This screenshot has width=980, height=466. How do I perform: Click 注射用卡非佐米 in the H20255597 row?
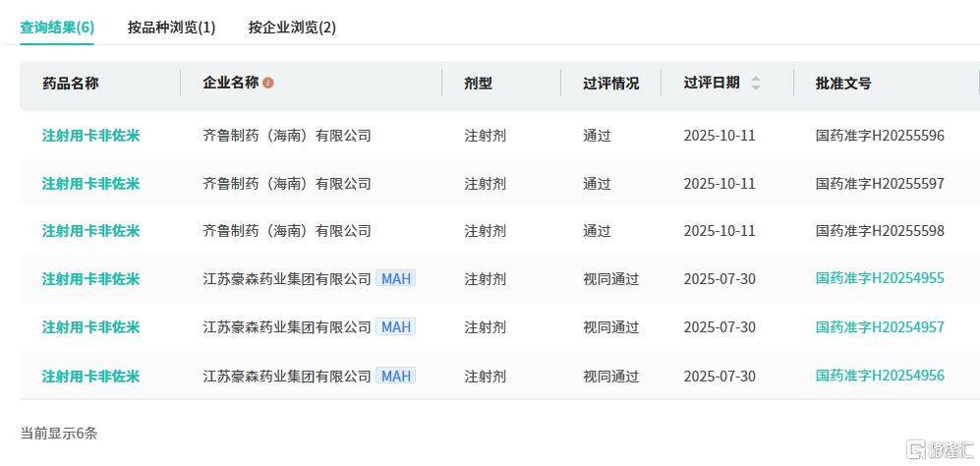tap(90, 184)
